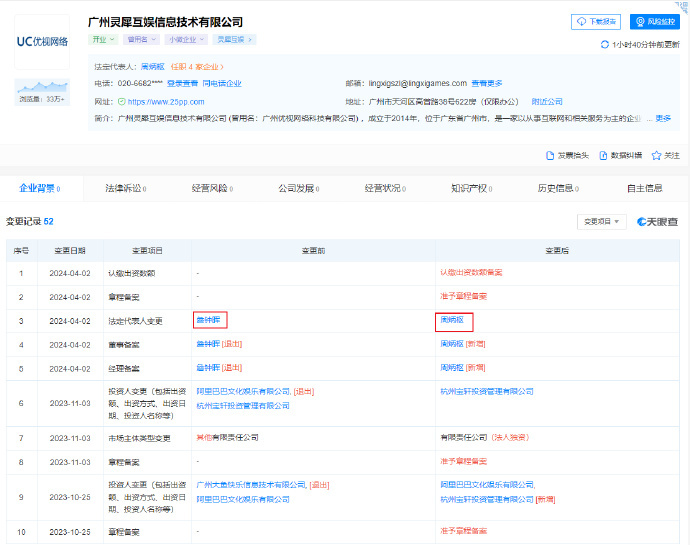Click the exited director name in row 4
The image size is (690, 545).
pyautogui.click(x=208, y=344)
